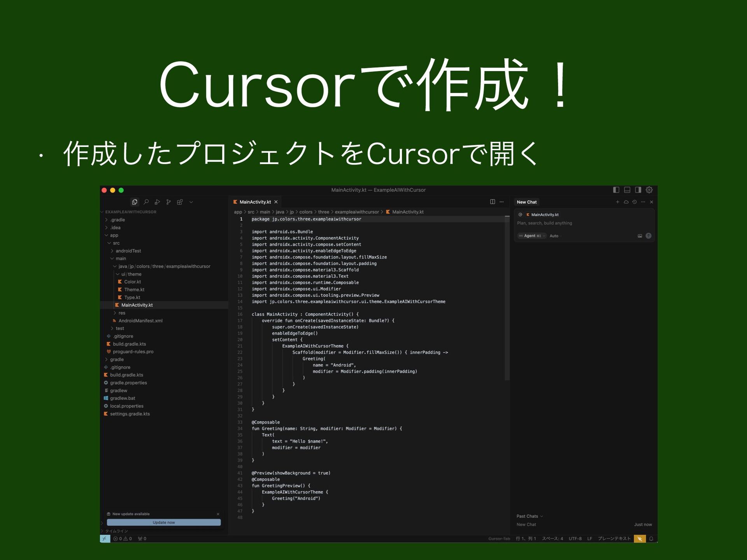Viewport: 747px width, 560px height.
Task: Open Color.kt file
Action: [x=163, y=282]
